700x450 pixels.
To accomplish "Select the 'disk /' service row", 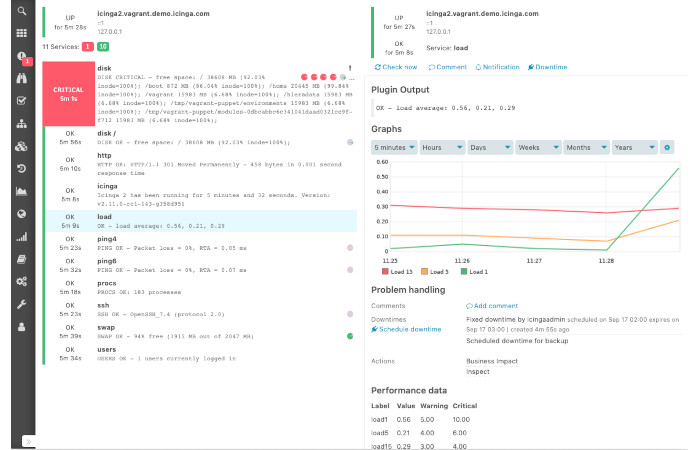I will (200, 138).
